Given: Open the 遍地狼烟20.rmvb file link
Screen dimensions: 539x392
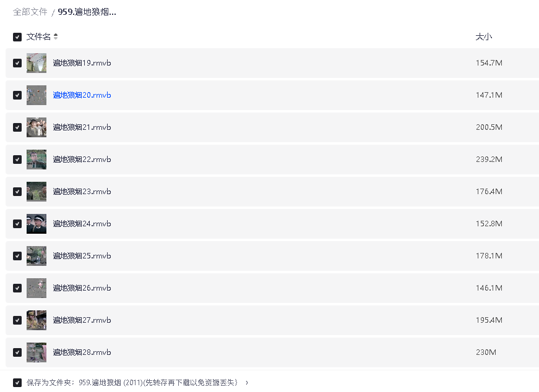Looking at the screenshot, I should pos(82,95).
